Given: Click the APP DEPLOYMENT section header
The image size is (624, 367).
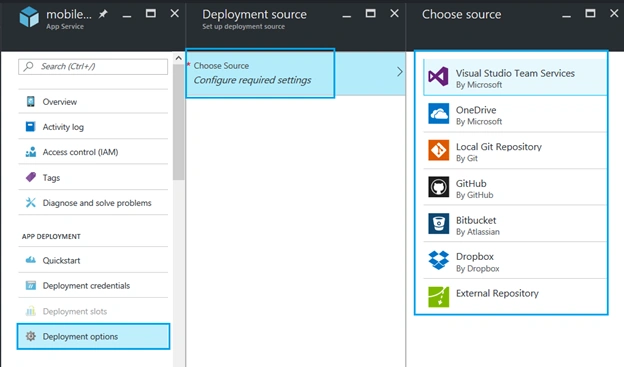Looking at the screenshot, I should 51,236.
